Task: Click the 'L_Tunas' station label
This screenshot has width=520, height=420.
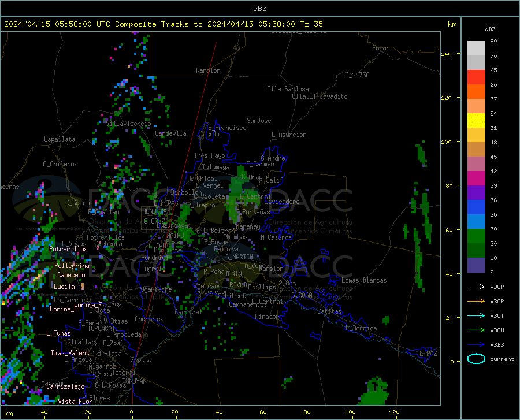Action: click(58, 333)
